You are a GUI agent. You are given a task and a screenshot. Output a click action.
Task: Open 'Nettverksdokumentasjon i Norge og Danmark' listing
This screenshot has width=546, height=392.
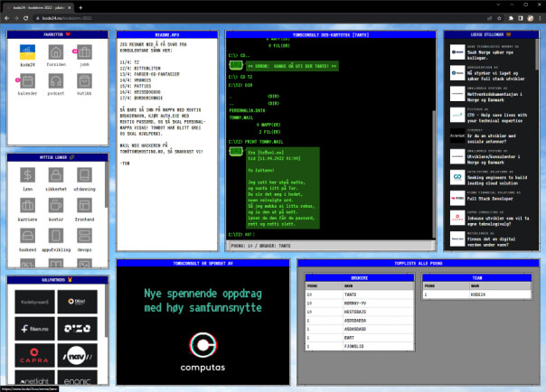(492, 94)
